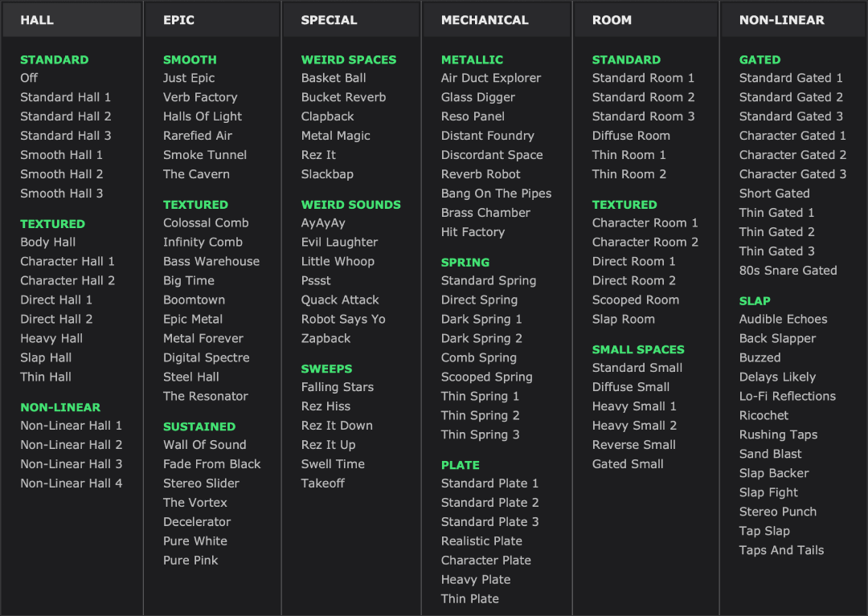Select the Standard Hall 2 preset
Image resolution: width=868 pixels, height=616 pixels.
click(66, 116)
